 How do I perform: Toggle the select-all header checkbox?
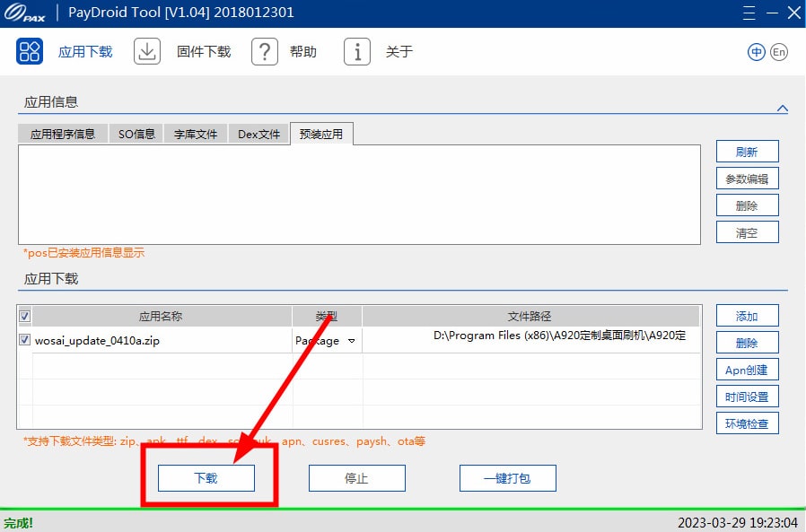coord(24,316)
